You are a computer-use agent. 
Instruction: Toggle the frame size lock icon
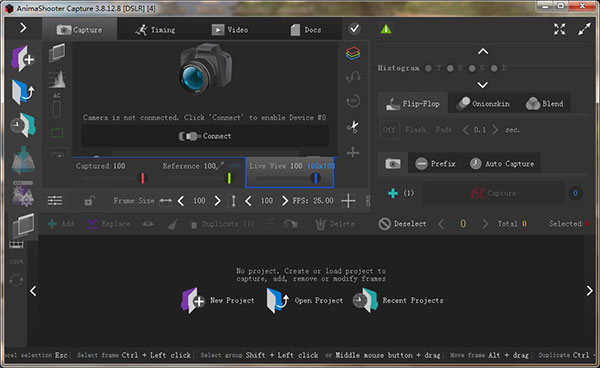[89, 200]
